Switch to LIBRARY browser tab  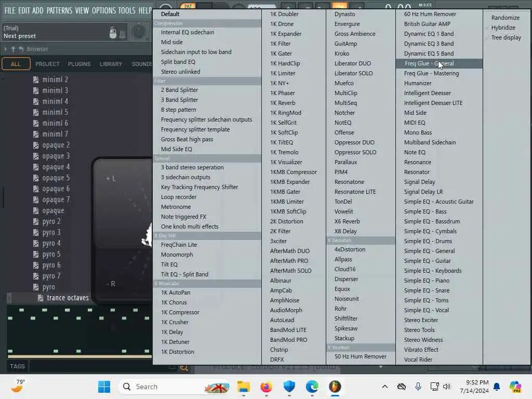pyautogui.click(x=111, y=64)
